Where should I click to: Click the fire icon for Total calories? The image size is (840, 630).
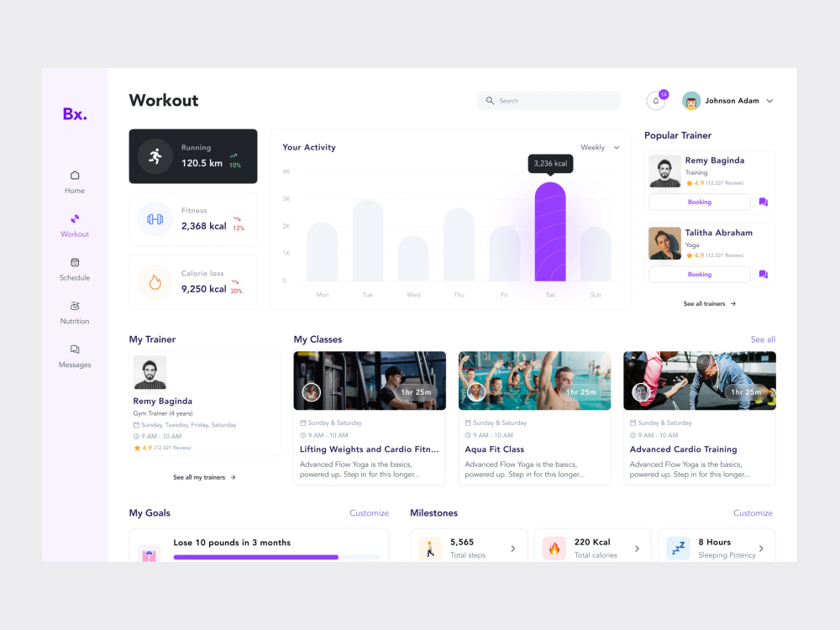coord(554,549)
